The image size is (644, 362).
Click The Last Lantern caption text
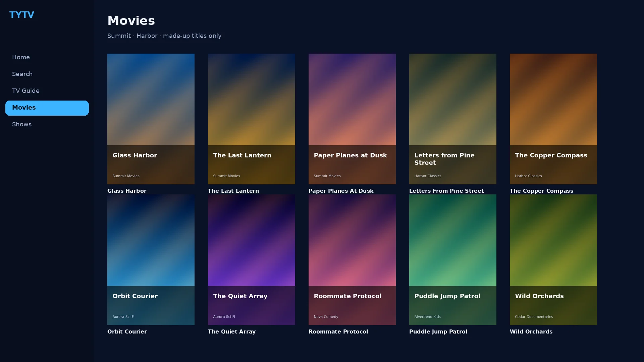233,191
